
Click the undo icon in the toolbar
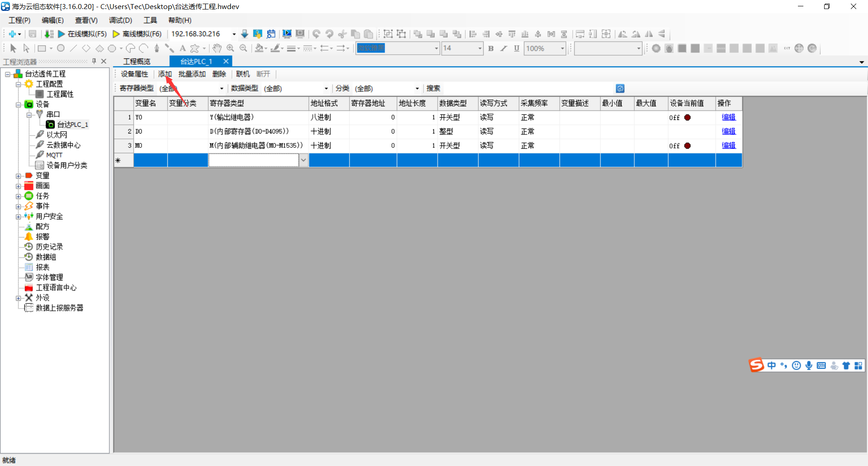tap(316, 34)
